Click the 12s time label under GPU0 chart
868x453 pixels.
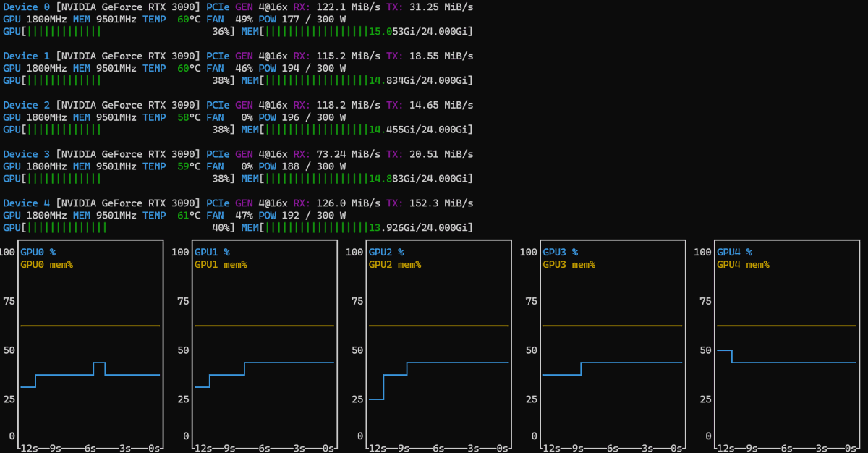point(29,449)
